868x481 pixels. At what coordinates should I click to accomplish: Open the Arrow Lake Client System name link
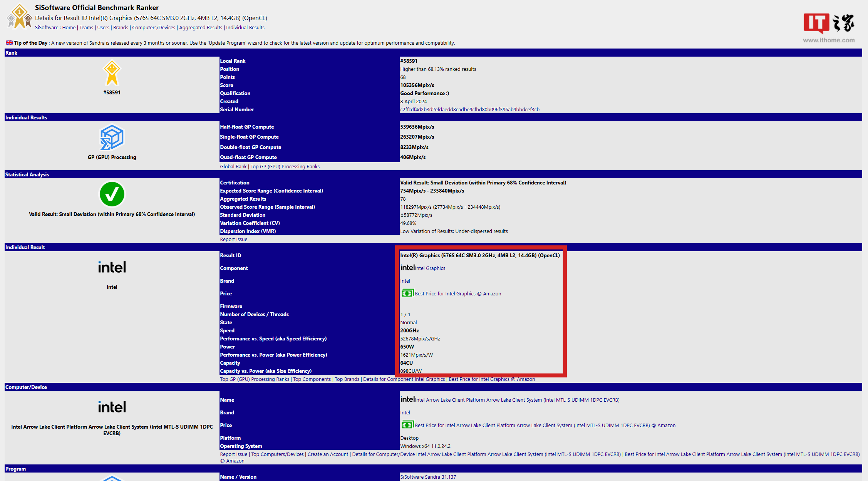pos(517,400)
